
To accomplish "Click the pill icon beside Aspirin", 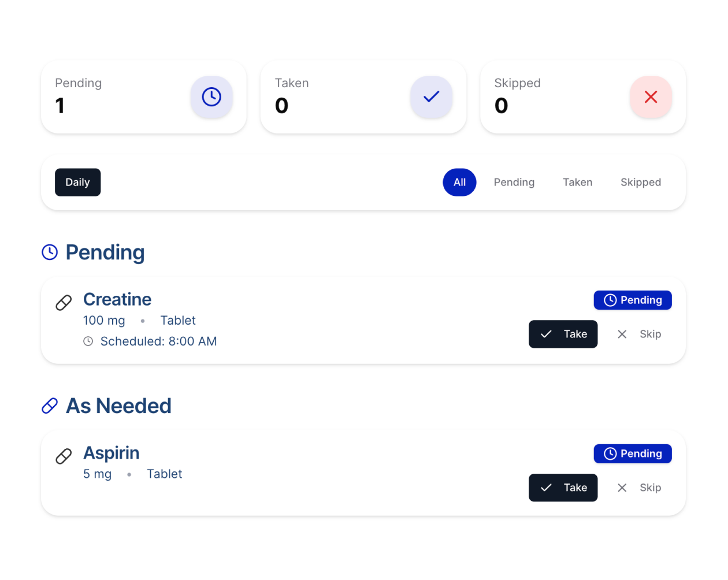I will point(64,456).
